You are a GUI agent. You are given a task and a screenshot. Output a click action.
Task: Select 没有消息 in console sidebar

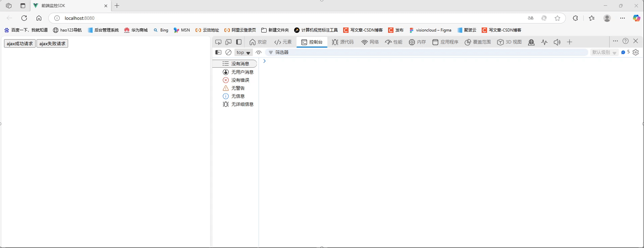pyautogui.click(x=235, y=64)
